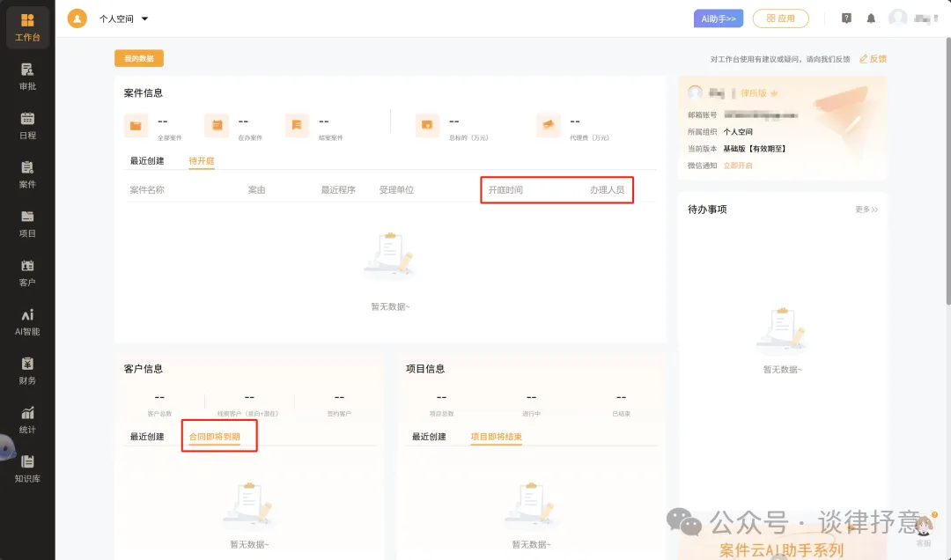Open 审批 in the left sidebar
This screenshot has width=951, height=560.
point(27,77)
